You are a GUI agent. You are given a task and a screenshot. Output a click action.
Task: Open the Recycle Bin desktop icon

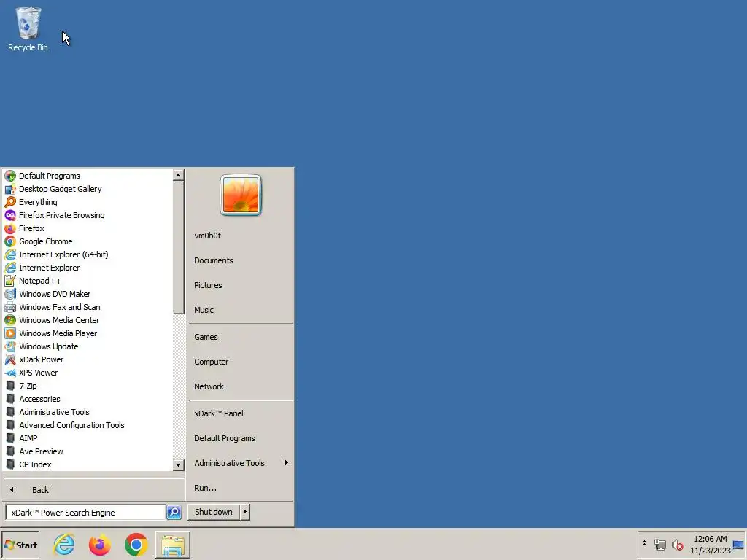[x=28, y=28]
